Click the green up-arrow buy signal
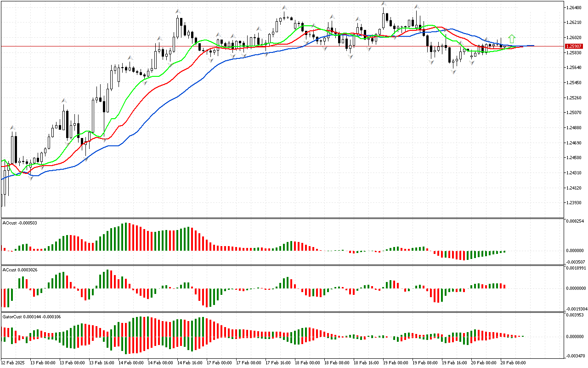Screen dimensions: 588x368 point(512,39)
